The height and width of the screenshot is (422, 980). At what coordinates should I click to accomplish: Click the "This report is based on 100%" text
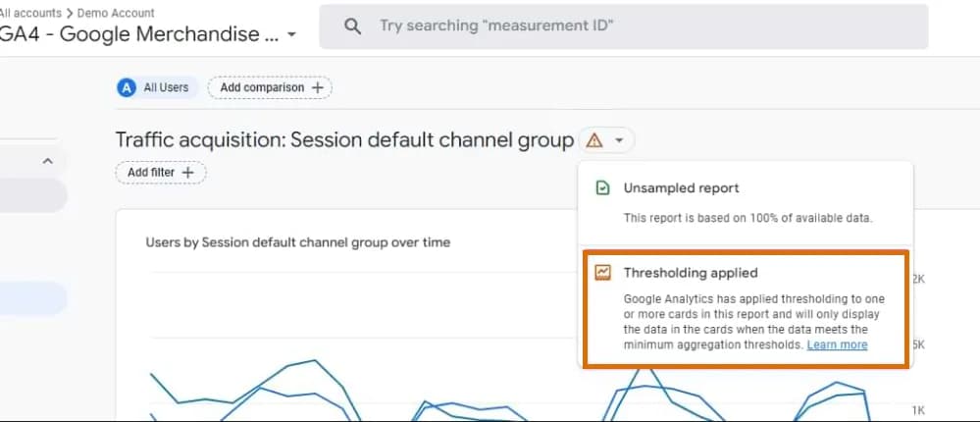point(748,218)
